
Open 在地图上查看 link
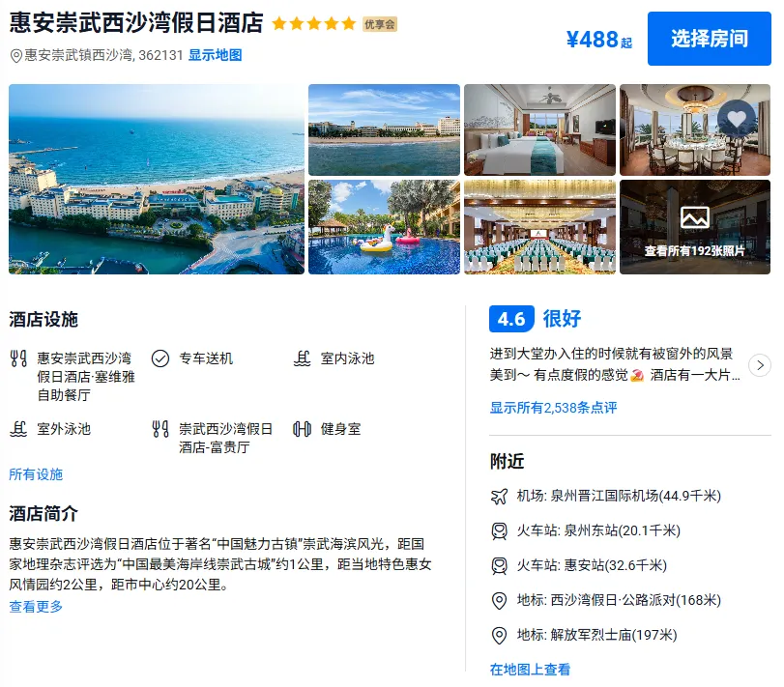pyautogui.click(x=530, y=670)
